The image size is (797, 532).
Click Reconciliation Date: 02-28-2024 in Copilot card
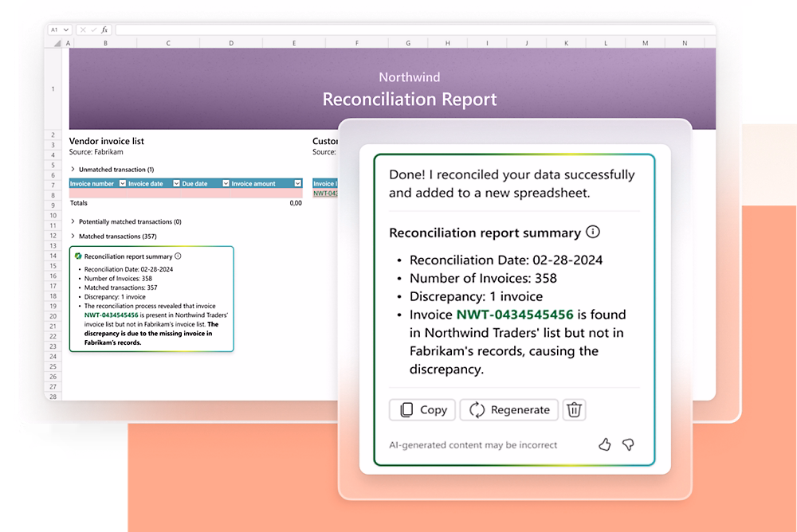506,260
